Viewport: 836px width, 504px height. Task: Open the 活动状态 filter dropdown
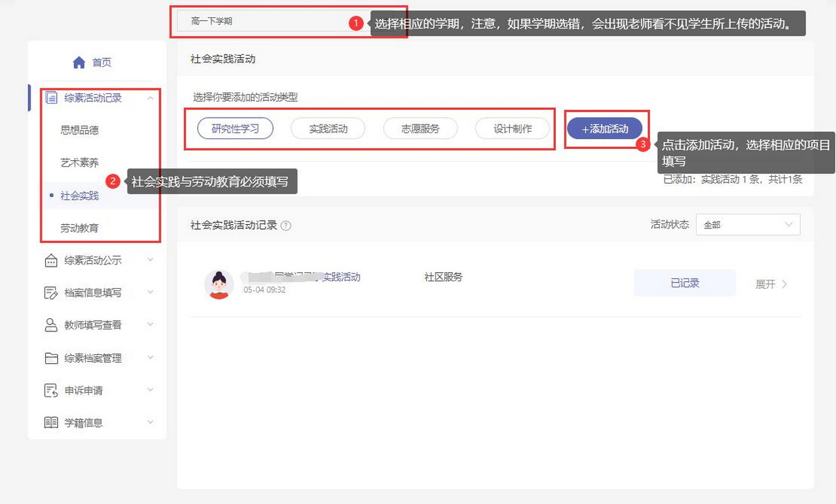748,224
